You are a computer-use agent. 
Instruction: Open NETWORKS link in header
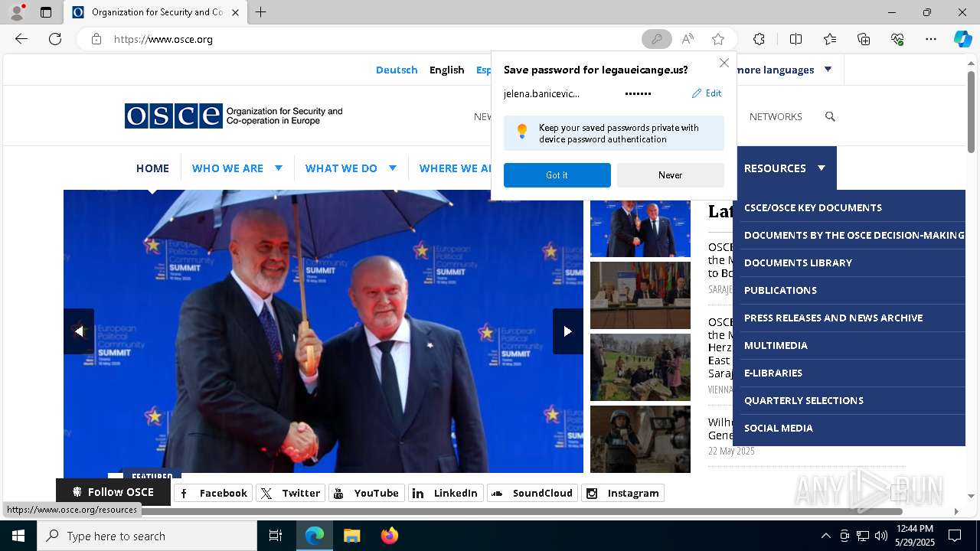tap(776, 116)
